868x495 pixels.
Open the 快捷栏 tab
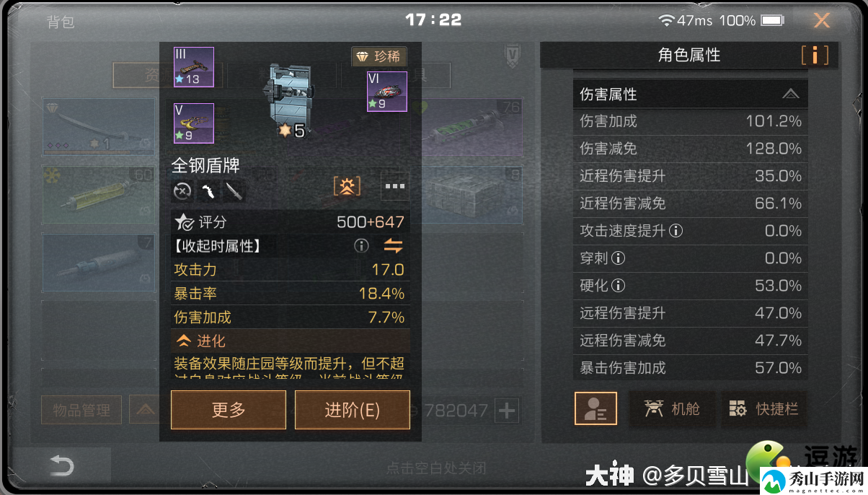764,408
